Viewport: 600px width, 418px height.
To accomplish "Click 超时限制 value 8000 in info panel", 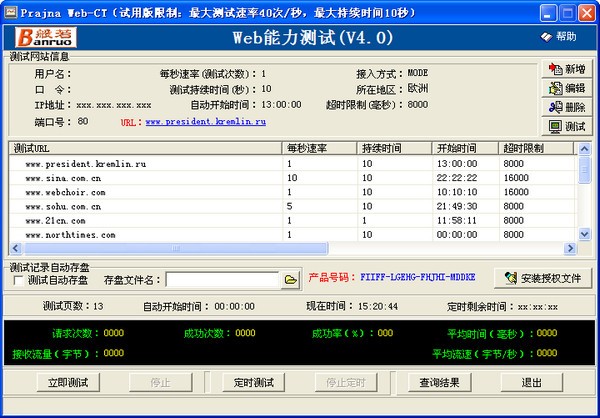I will click(417, 104).
